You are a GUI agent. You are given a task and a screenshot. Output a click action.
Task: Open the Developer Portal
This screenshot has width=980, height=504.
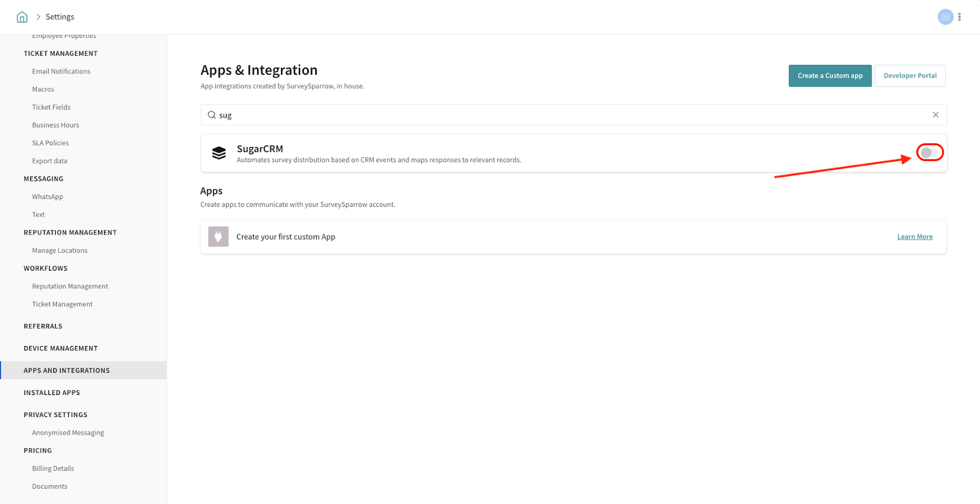(x=910, y=76)
